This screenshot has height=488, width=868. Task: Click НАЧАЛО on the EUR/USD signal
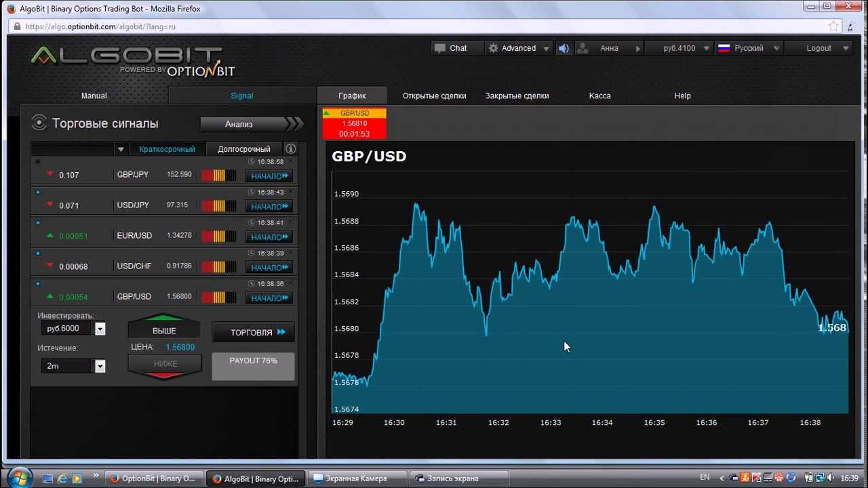[x=269, y=237]
